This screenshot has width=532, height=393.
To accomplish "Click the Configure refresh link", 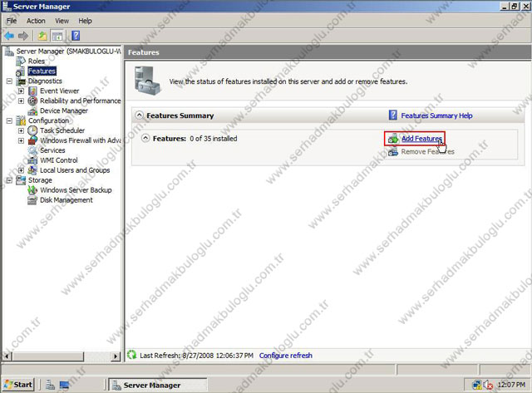I will pos(286,356).
